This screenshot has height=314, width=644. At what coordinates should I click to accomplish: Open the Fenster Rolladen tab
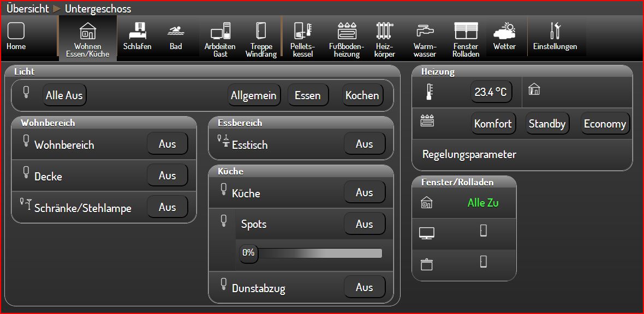[466, 38]
